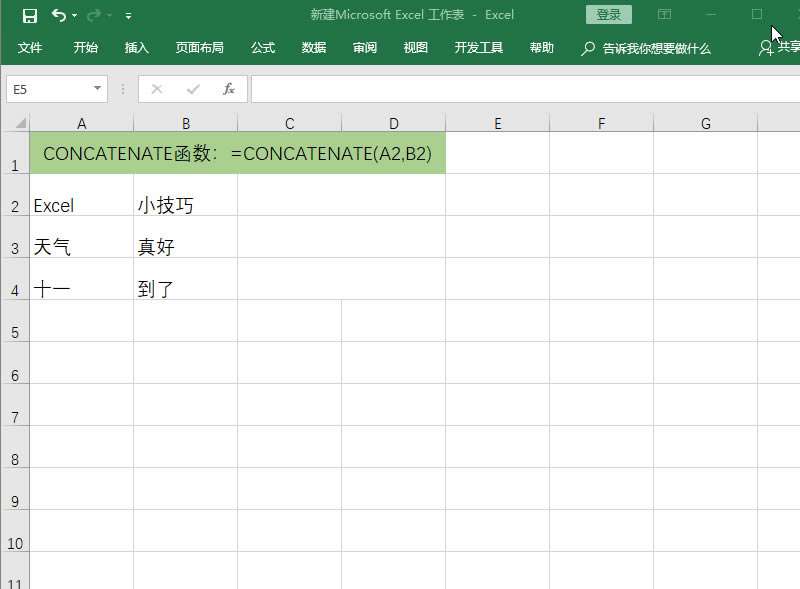The height and width of the screenshot is (589, 800).
Task: Click the 告诉我你想要做什么 search box
Action: tap(646, 48)
